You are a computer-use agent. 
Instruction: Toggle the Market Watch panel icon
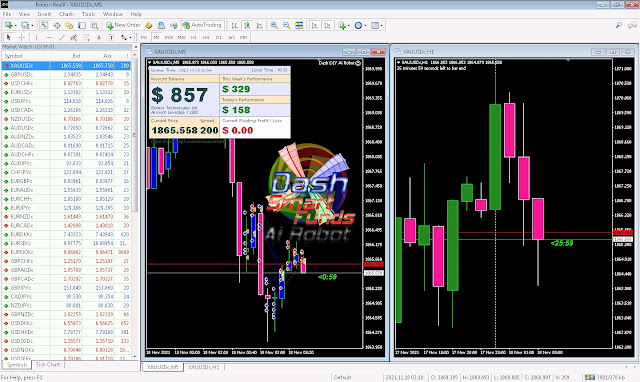pyautogui.click(x=44, y=25)
